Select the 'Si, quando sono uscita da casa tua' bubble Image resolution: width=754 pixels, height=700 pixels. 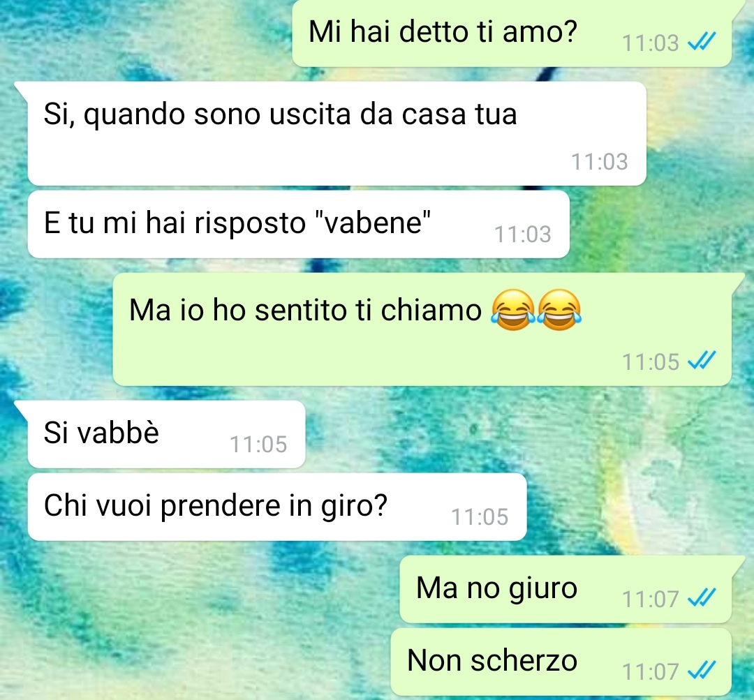coord(337,133)
